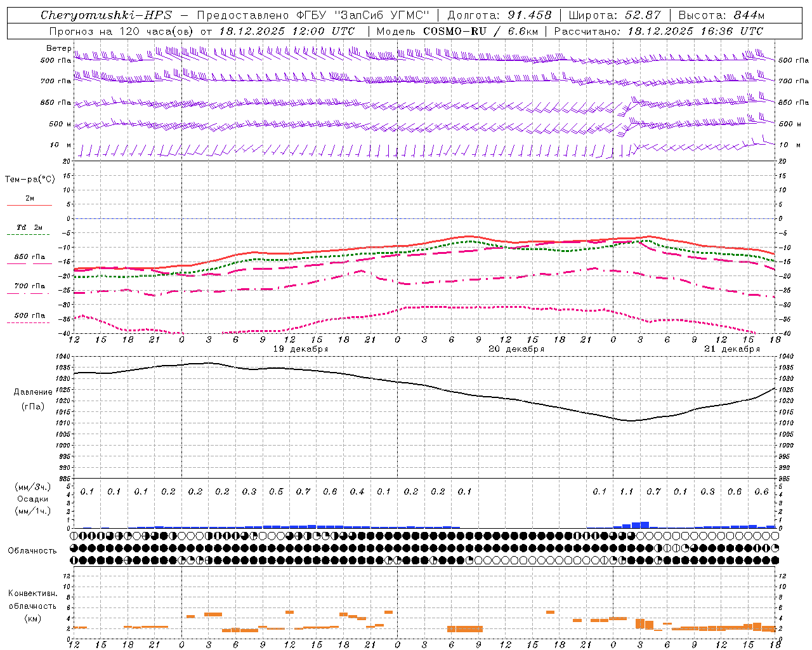Click the Осадки precipitation label
812x650 pixels.
(33, 499)
